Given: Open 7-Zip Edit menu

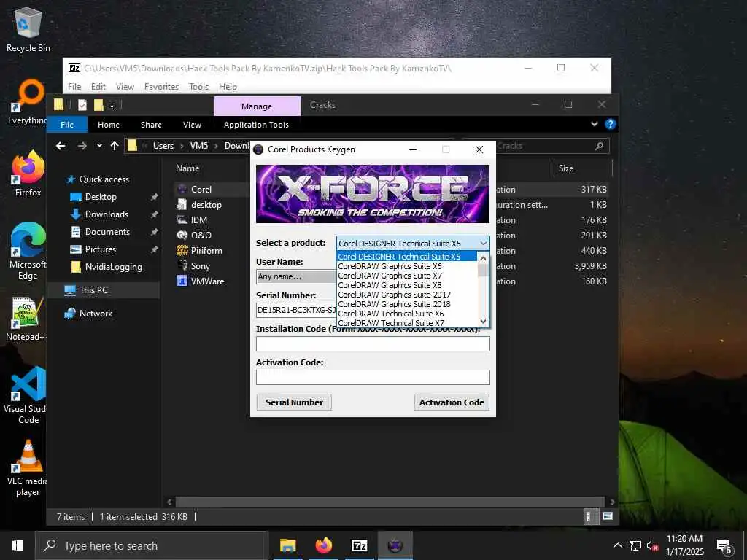Looking at the screenshot, I should (98, 87).
